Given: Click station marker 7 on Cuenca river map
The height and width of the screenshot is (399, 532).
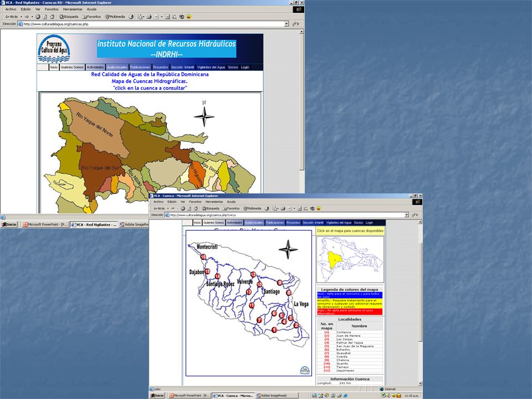Looking at the screenshot, I should tap(259, 320).
